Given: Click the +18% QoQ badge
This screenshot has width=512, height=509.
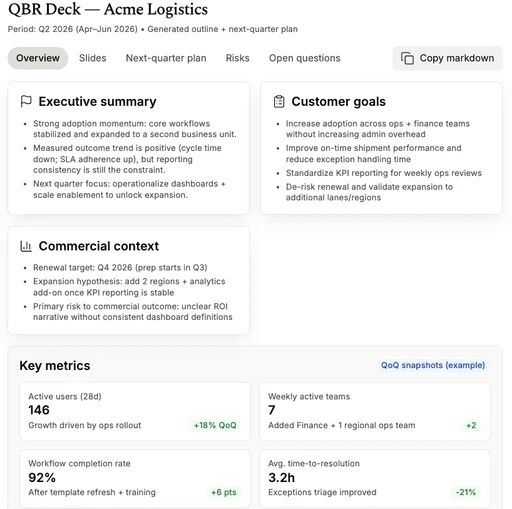Looking at the screenshot, I should coord(215,425).
